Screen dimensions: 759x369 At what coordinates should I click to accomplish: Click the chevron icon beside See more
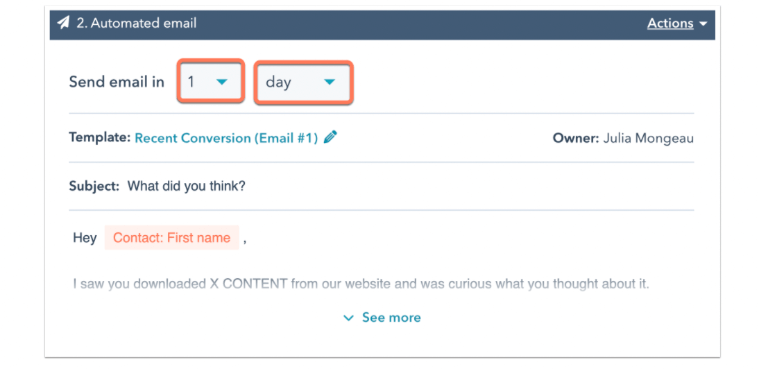point(349,318)
